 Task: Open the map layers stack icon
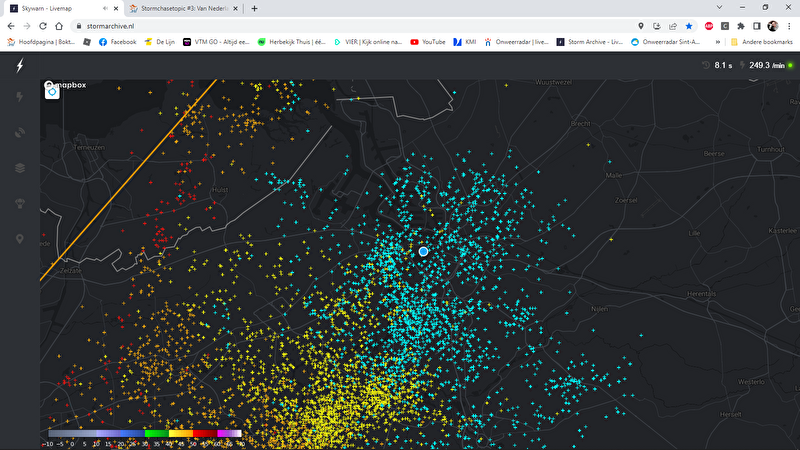point(20,168)
